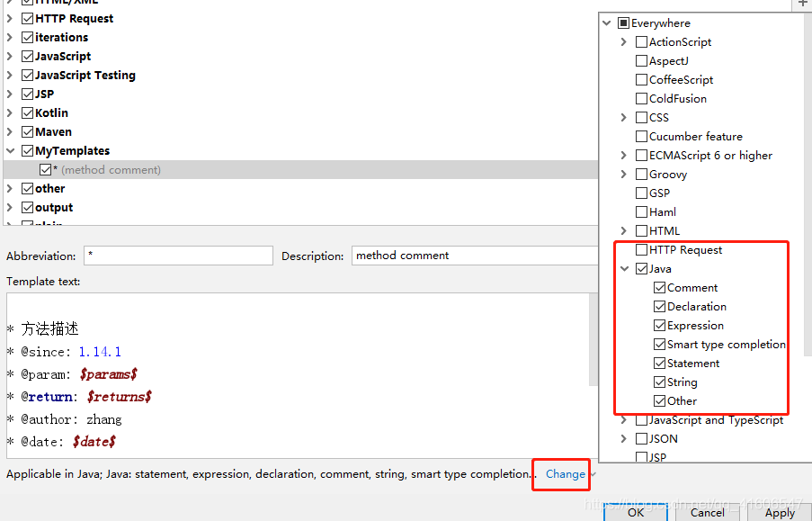Expand the iterations template group
Viewport: 812px width, 521px height.
point(10,37)
